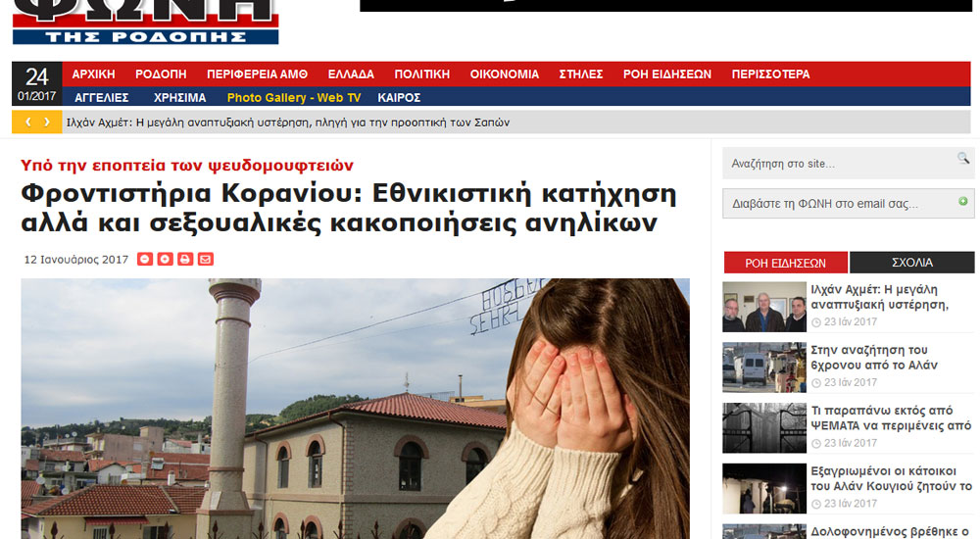The width and height of the screenshot is (980, 539).
Task: Expand ΠΕΡΙΣΣΟΤΕΡΑ menu
Action: coord(770,73)
